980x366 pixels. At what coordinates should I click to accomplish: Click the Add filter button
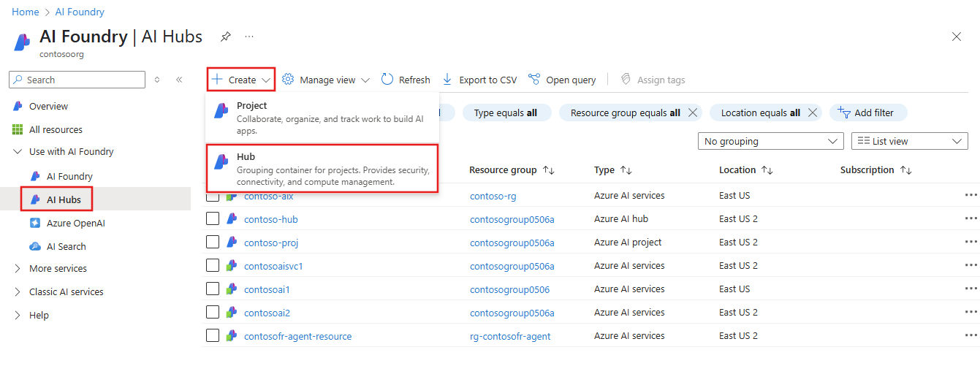pos(867,113)
